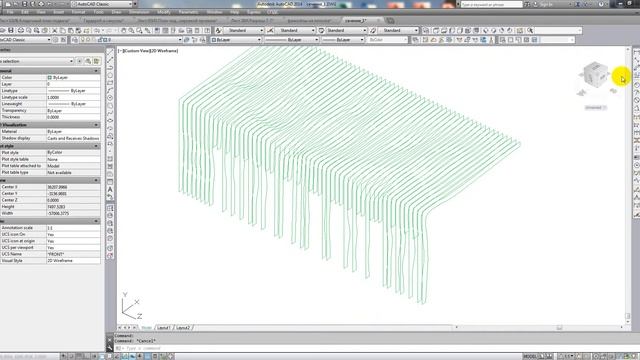The image size is (640, 360).
Task: Click the Plot printer icon
Action: pos(20,31)
